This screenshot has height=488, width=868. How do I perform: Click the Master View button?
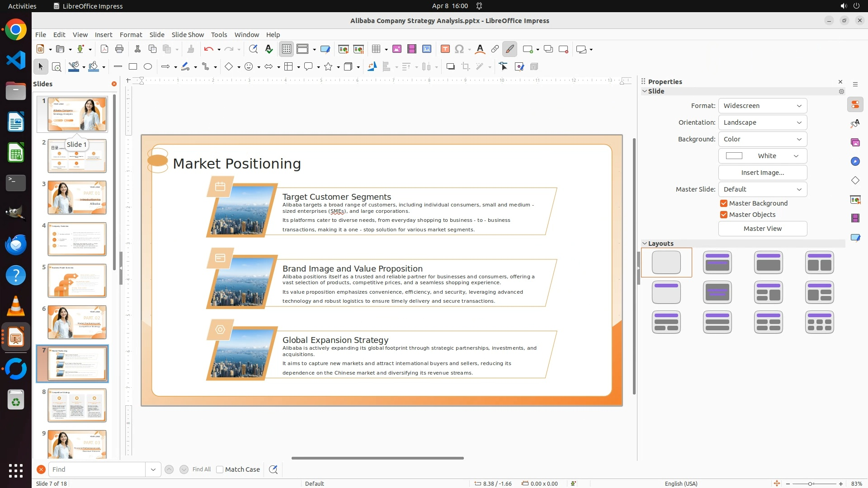(x=762, y=229)
